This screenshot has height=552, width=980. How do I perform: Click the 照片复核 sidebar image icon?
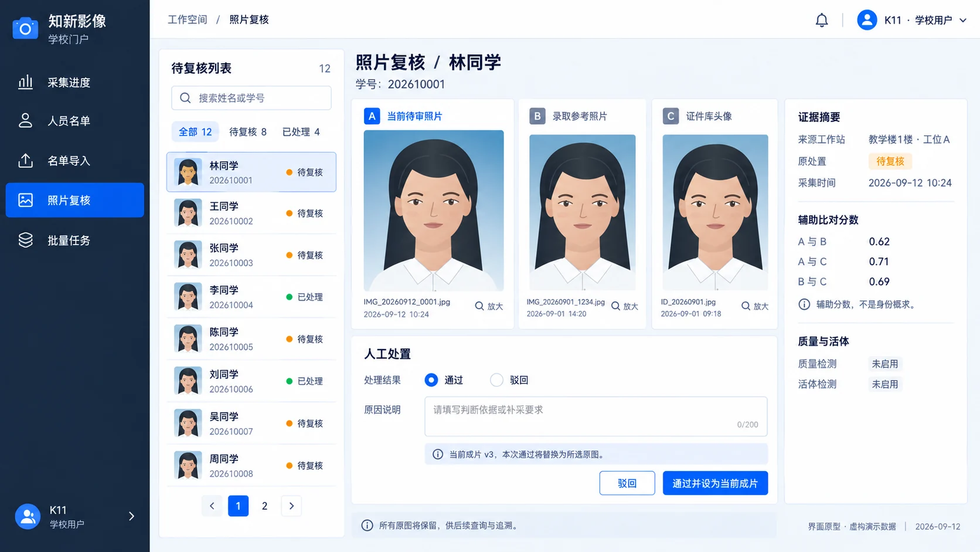click(26, 200)
